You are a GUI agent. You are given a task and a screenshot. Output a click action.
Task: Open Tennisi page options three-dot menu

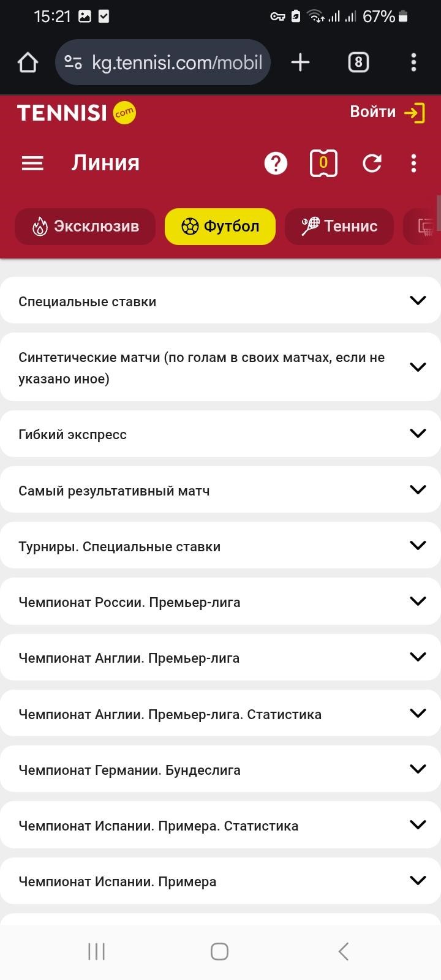(x=413, y=164)
